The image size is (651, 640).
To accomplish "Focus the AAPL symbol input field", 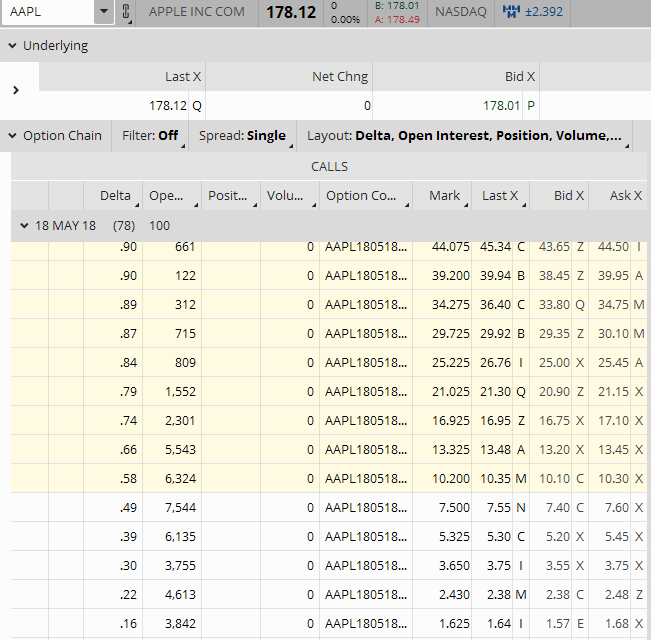I will coord(48,12).
